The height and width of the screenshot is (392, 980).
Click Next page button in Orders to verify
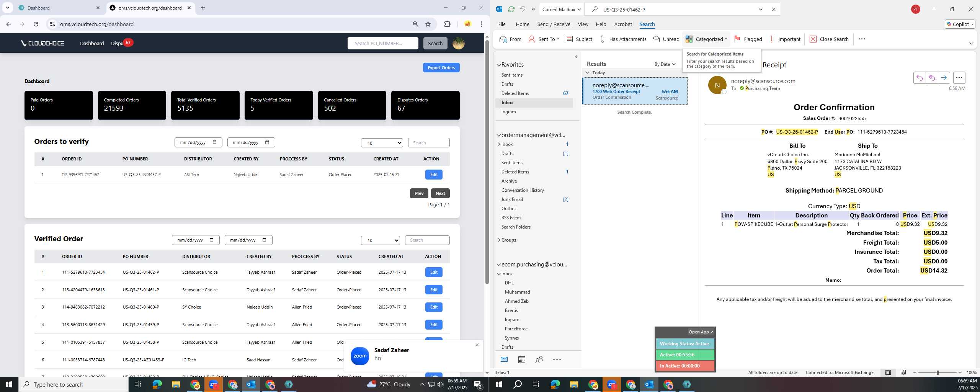440,193
